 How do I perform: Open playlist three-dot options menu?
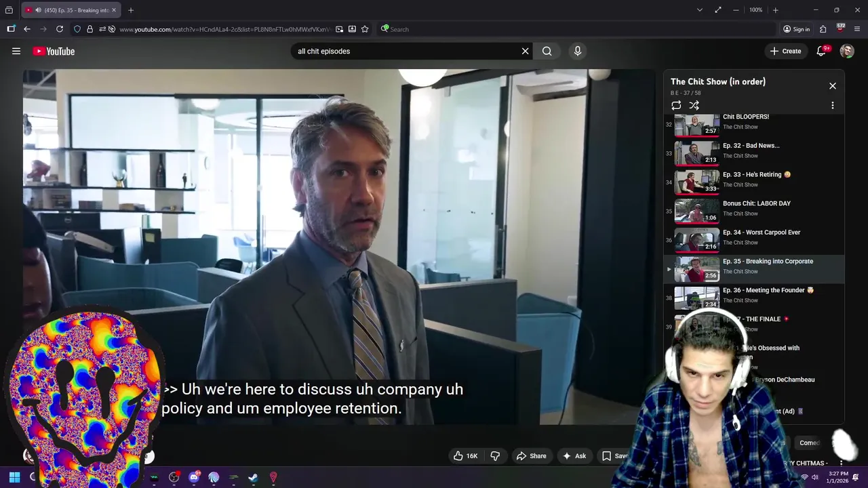pyautogui.click(x=833, y=105)
